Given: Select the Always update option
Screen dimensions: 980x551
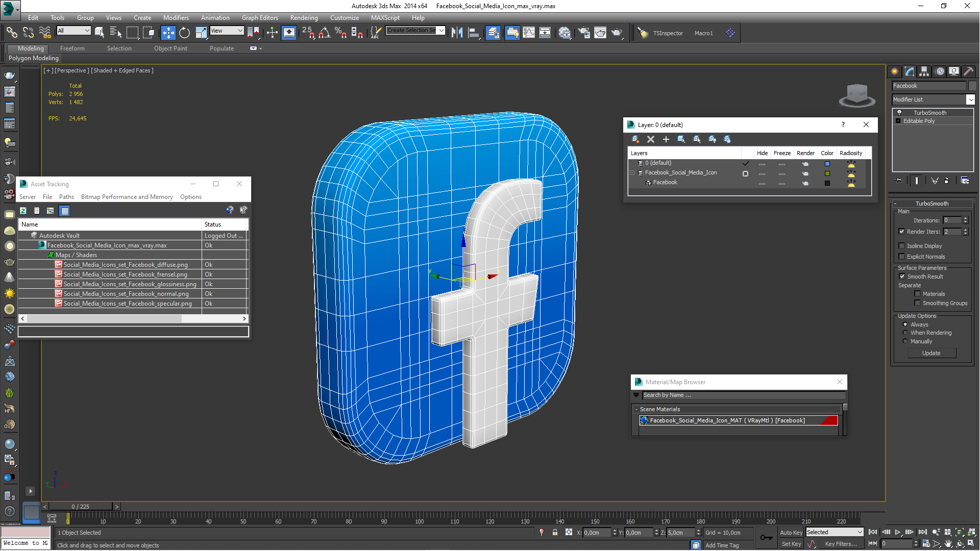Looking at the screenshot, I should (905, 324).
